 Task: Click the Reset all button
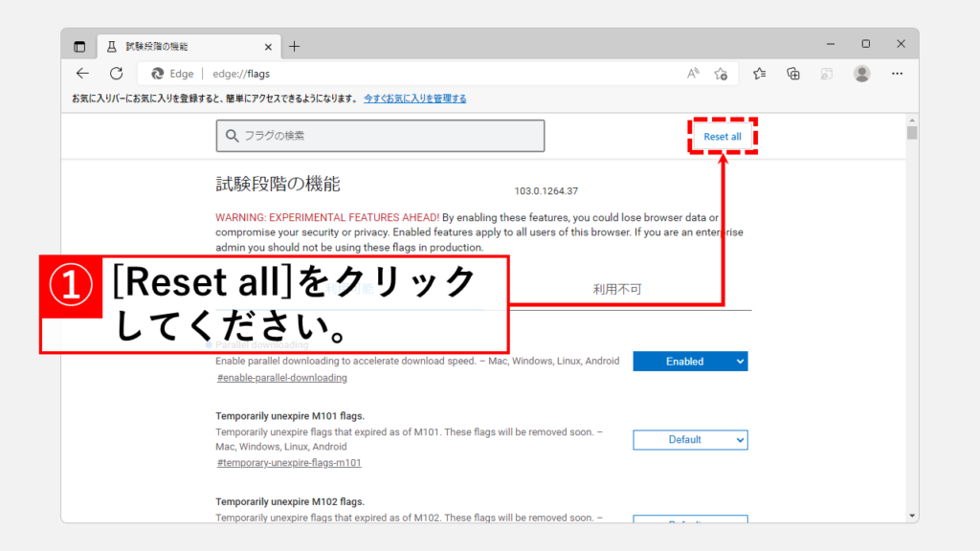click(x=723, y=137)
